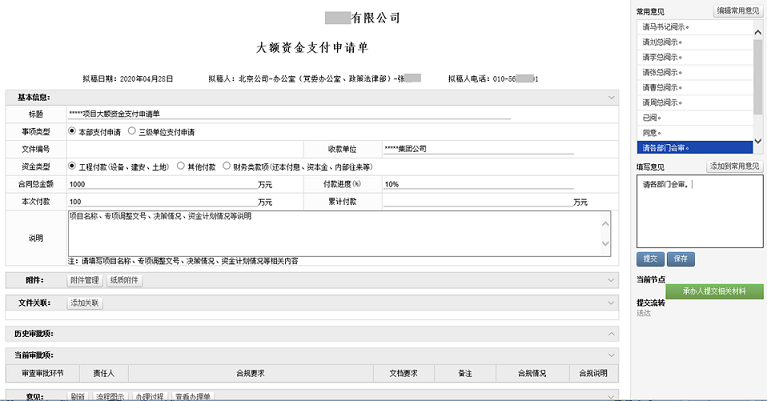
Task: Collapse the 文件关联 section chevron
Action: coord(611,301)
